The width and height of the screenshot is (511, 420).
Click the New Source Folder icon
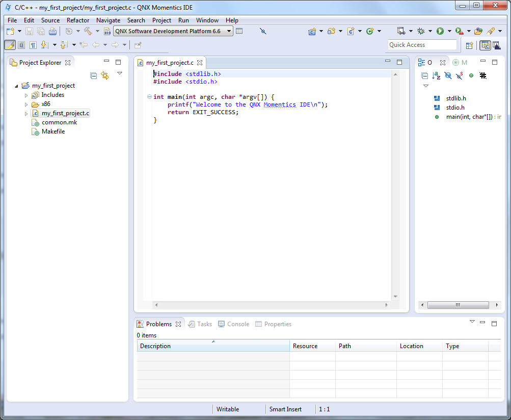coord(332,31)
